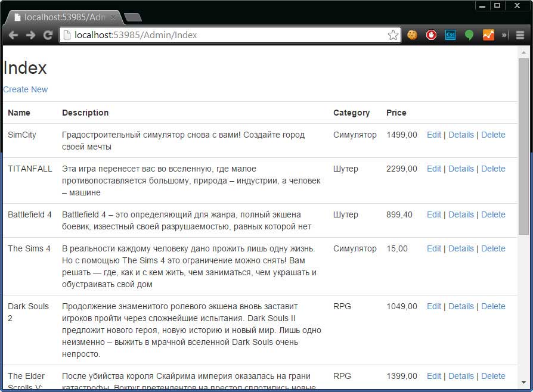Image resolution: width=533 pixels, height=392 pixels.
Task: Select the price 2299,00
Action: [x=401, y=169]
